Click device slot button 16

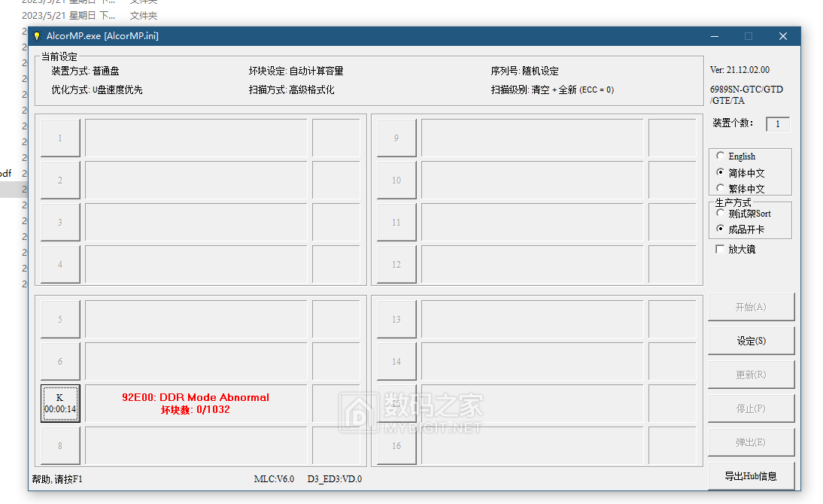[x=396, y=446]
